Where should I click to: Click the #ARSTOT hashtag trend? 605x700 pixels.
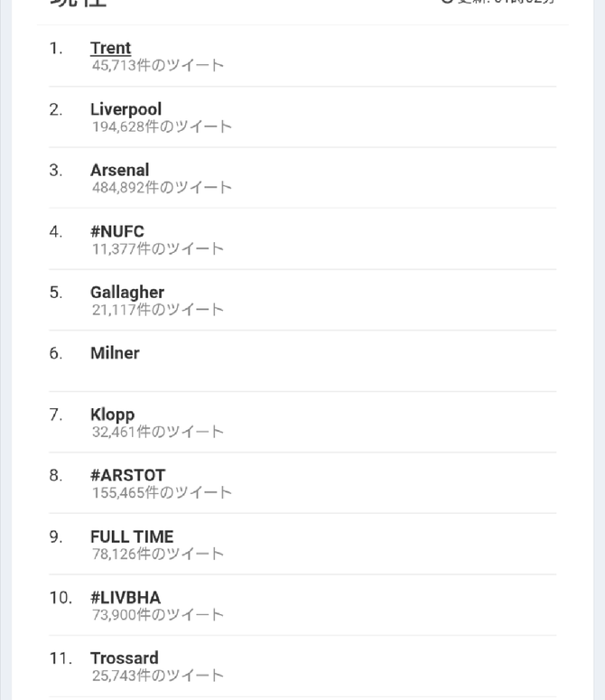(127, 475)
